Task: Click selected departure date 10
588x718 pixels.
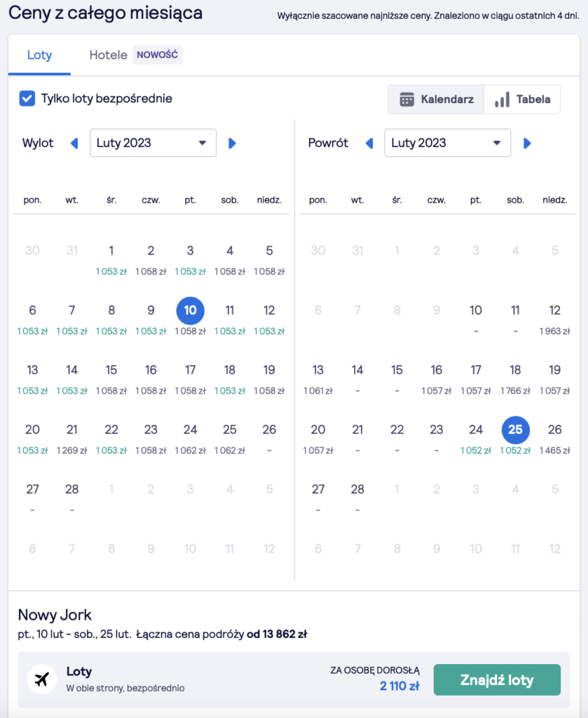Action: pyautogui.click(x=190, y=311)
